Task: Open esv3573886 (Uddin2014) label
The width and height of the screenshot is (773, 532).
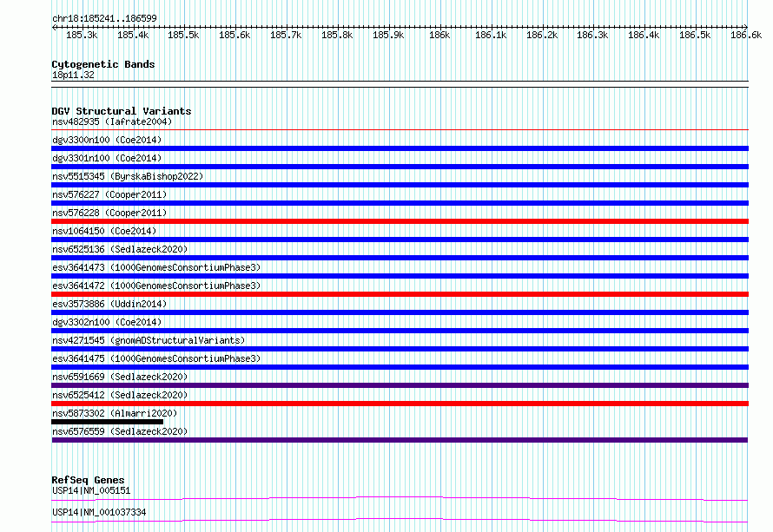Action: (109, 304)
